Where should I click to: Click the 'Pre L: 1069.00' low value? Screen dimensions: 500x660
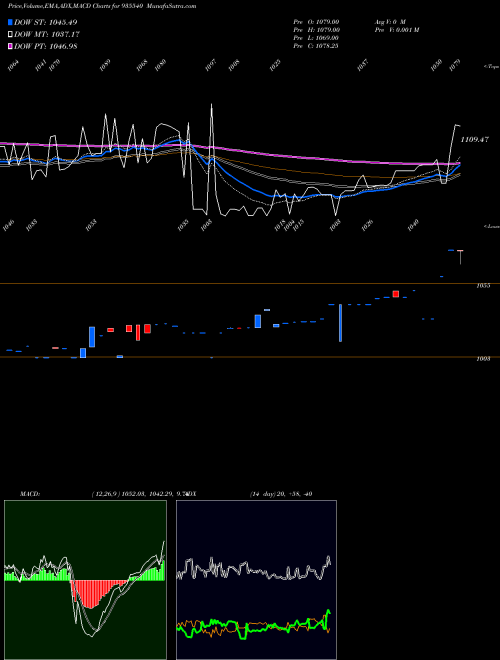316,38
